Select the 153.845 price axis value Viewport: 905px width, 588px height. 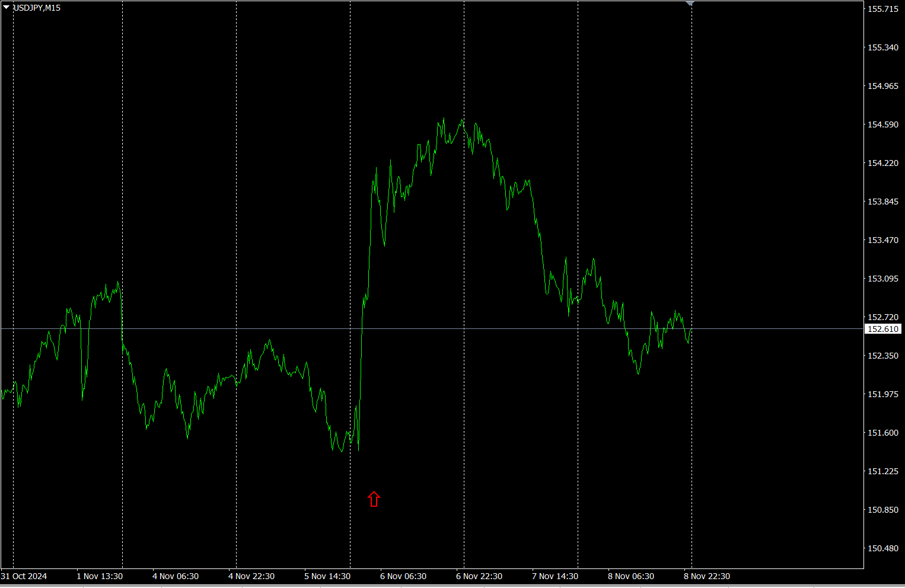click(883, 202)
